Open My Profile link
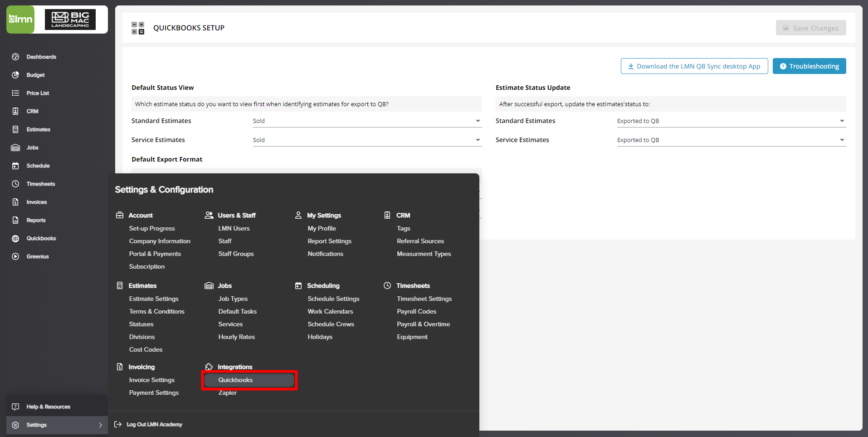Image resolution: width=868 pixels, height=437 pixels. (x=322, y=229)
